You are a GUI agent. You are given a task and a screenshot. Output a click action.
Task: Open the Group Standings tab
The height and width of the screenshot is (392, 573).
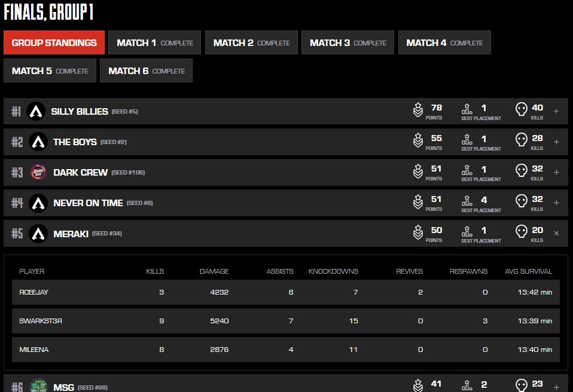(54, 42)
